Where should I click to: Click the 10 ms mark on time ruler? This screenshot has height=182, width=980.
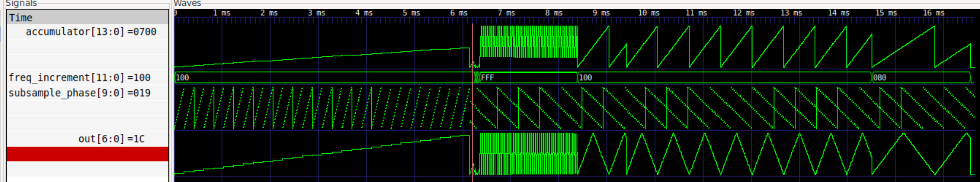(x=649, y=13)
